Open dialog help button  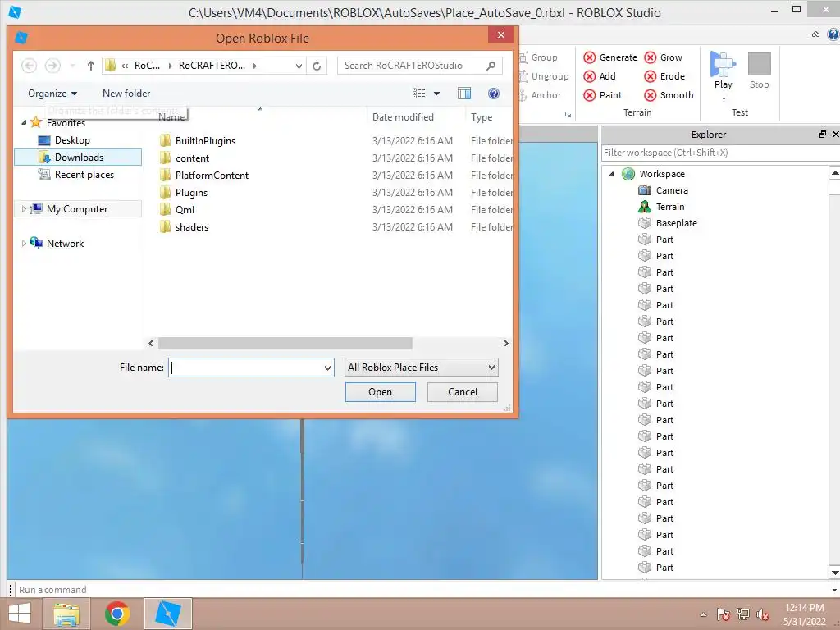point(494,94)
